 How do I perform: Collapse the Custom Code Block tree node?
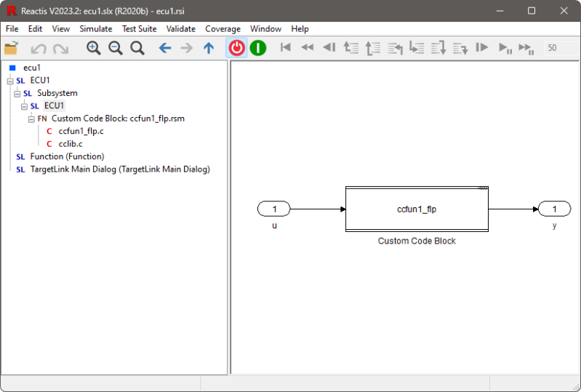tap(31, 119)
